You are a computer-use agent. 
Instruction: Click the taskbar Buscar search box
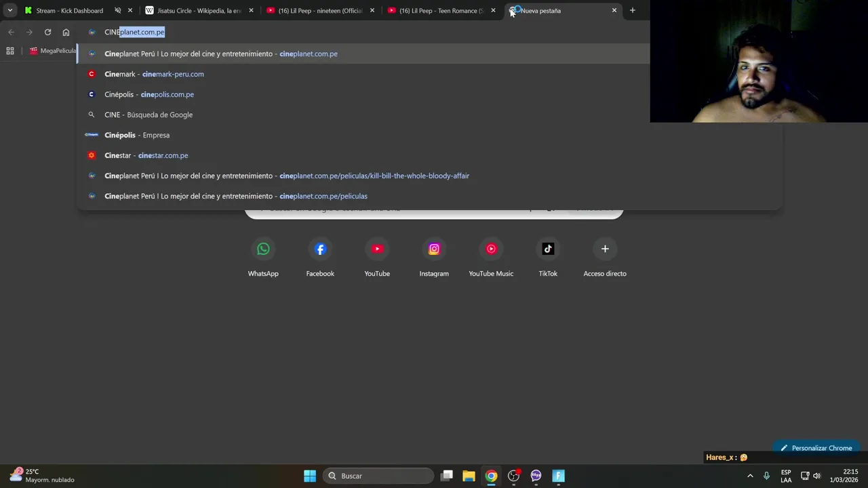point(378,476)
